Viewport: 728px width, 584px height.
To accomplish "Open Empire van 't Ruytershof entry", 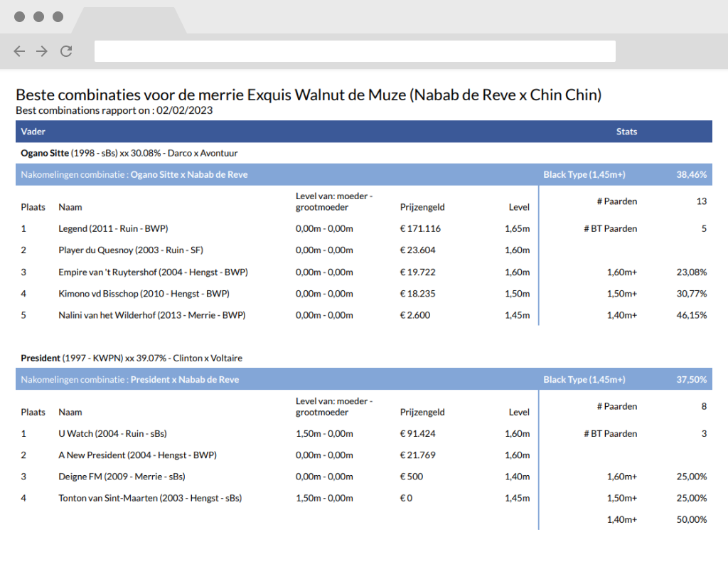I will click(x=154, y=272).
